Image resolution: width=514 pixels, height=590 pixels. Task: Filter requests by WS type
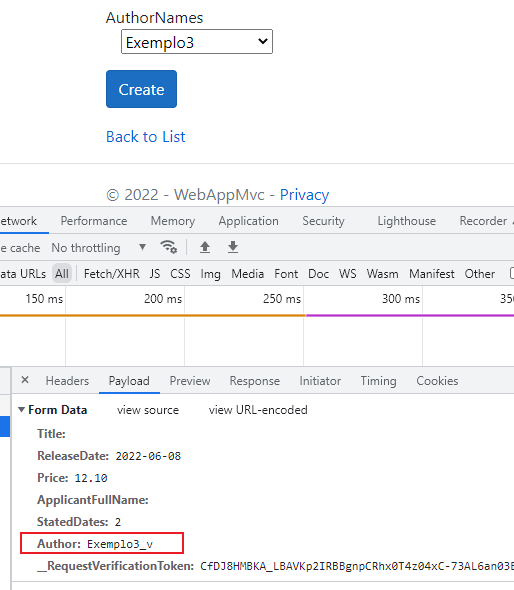[348, 274]
